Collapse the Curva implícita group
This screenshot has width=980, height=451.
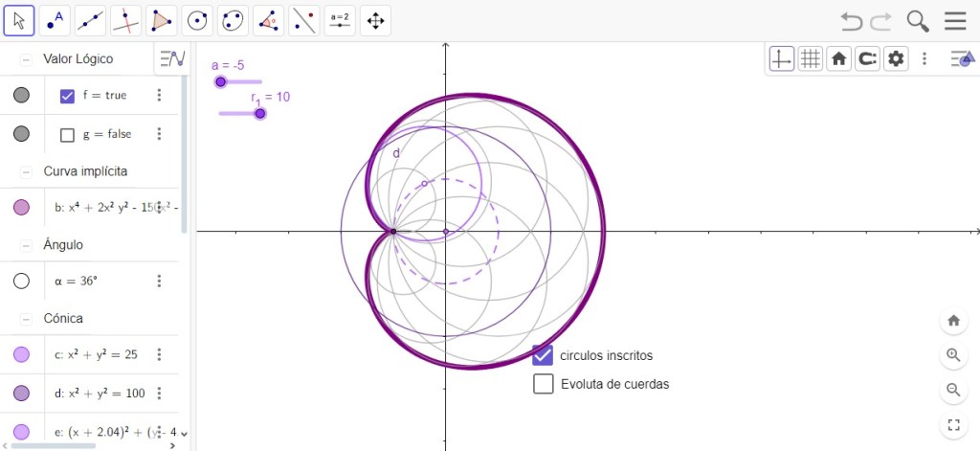tap(25, 171)
